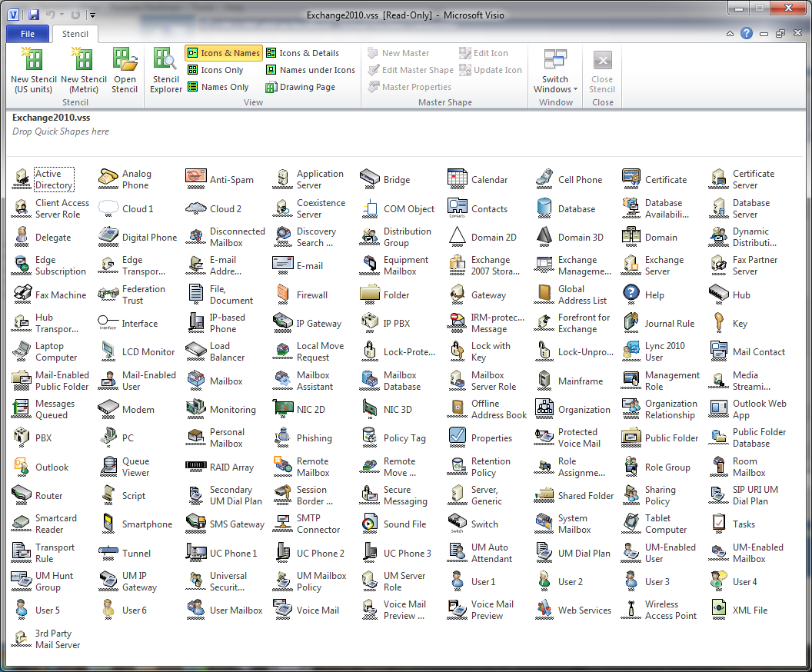
Task: Click Edit Master Shape command
Action: pyautogui.click(x=410, y=70)
